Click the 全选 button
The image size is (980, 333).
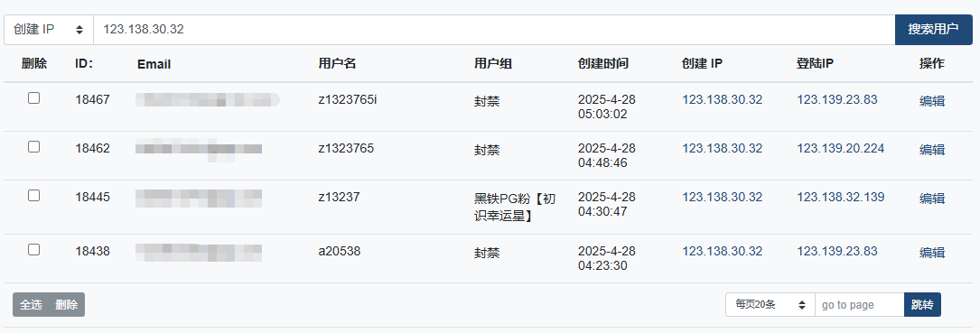click(31, 305)
